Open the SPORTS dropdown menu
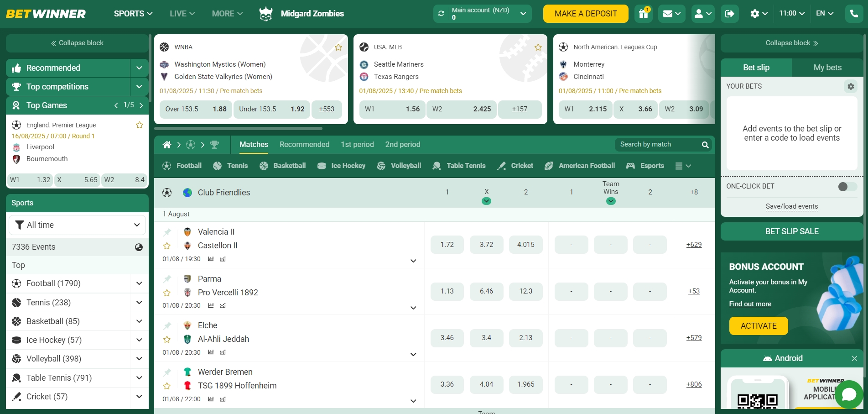 coord(133,14)
